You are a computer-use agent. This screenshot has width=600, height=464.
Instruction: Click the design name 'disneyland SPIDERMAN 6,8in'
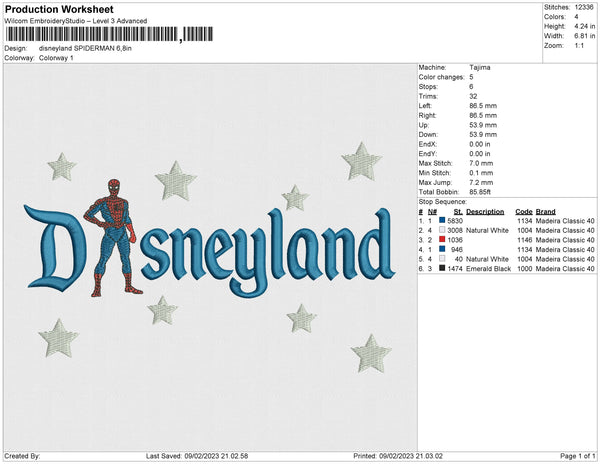click(x=85, y=48)
